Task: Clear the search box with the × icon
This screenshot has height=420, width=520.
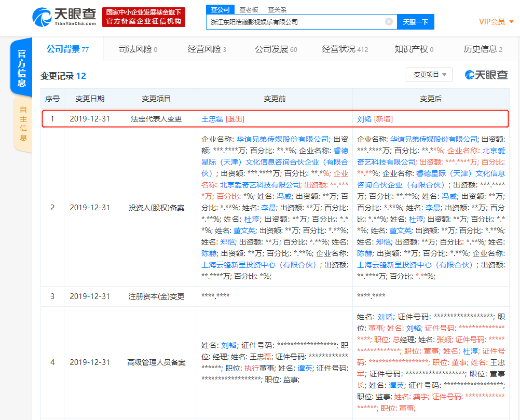Action: coord(389,21)
